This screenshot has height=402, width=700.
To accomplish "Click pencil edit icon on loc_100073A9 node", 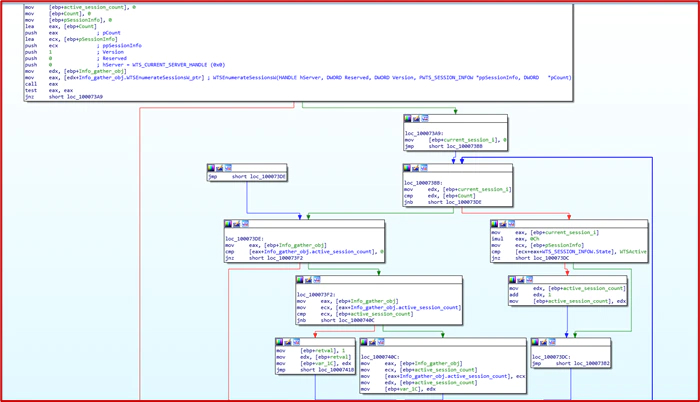I will (x=416, y=118).
